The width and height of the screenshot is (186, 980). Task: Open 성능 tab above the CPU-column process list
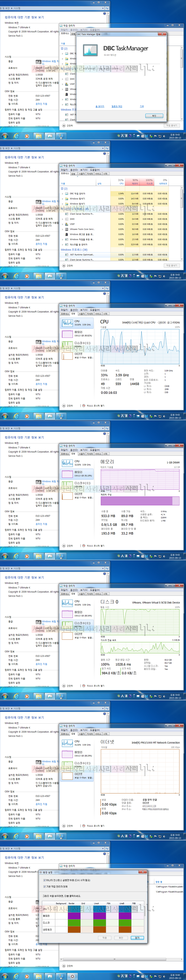[73, 174]
